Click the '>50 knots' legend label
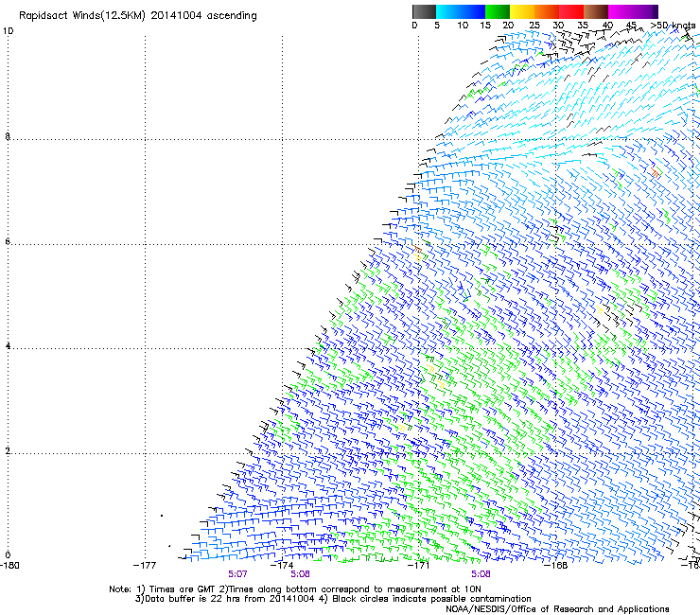 tap(673, 26)
